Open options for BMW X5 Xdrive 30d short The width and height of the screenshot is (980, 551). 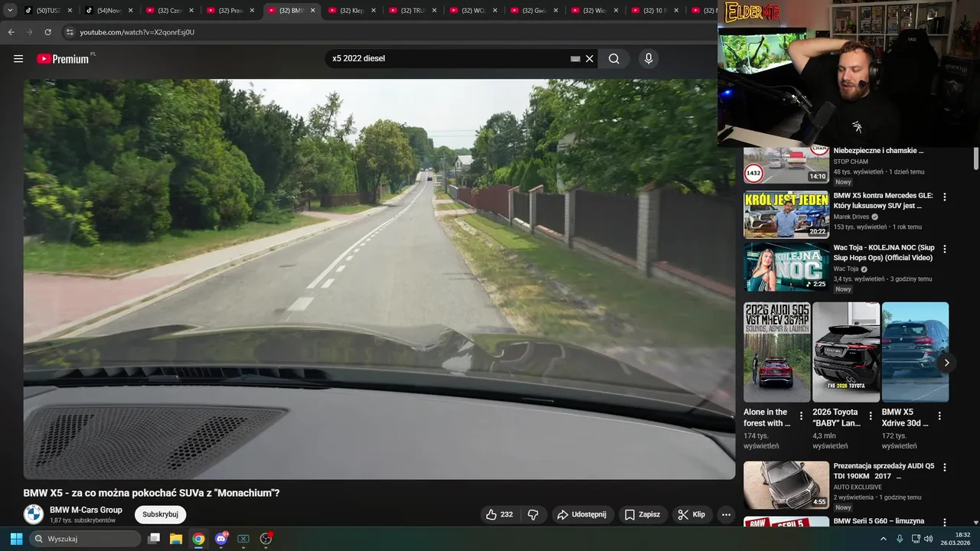pos(939,416)
